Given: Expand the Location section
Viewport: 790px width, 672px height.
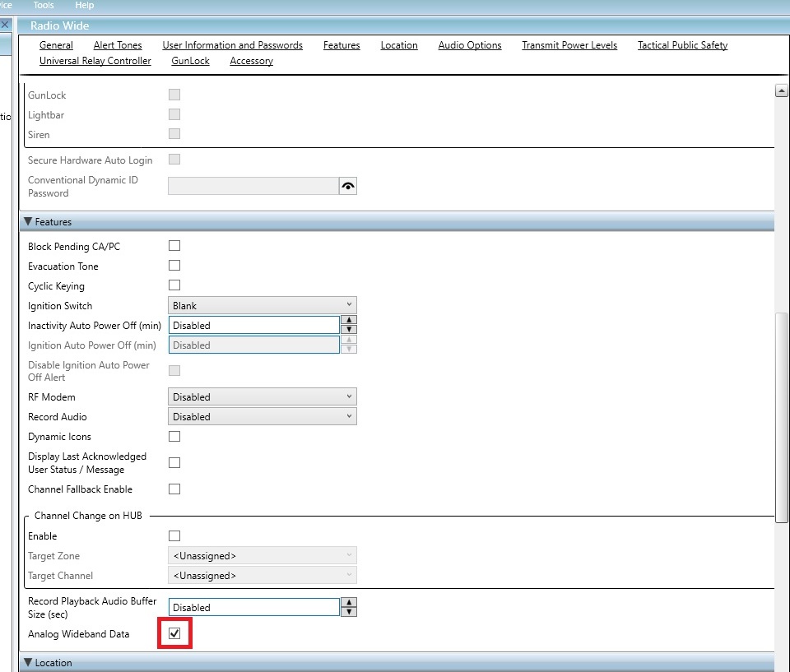Looking at the screenshot, I should [30, 662].
